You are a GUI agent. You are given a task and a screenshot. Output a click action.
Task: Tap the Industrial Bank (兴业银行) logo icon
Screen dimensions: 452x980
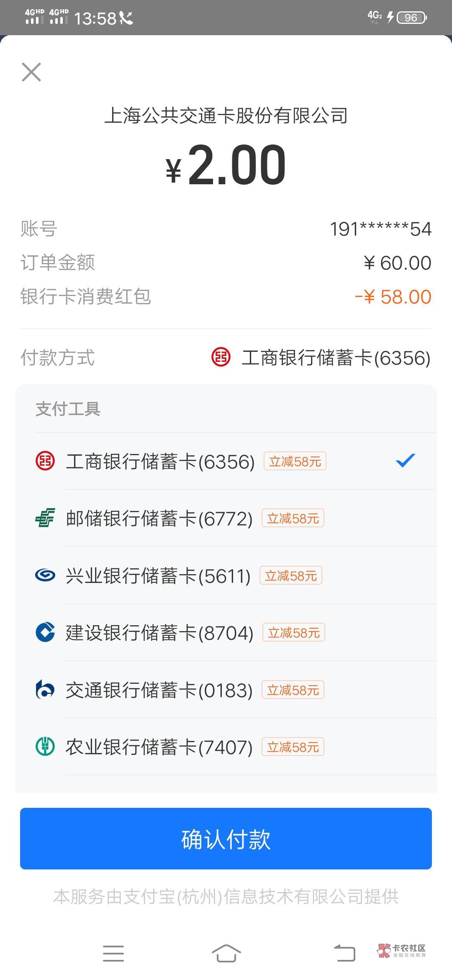pyautogui.click(x=45, y=575)
